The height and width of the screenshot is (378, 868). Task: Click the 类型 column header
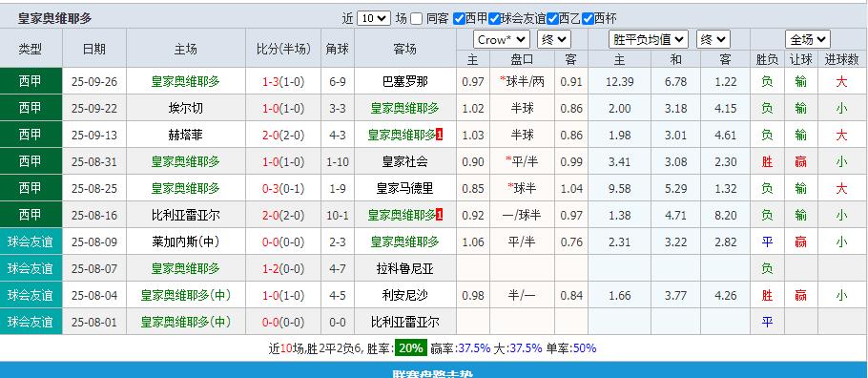tap(31, 49)
